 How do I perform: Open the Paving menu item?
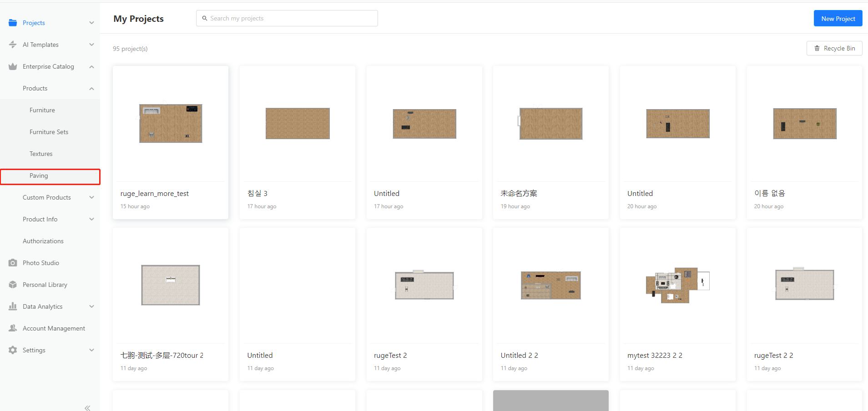pyautogui.click(x=39, y=176)
